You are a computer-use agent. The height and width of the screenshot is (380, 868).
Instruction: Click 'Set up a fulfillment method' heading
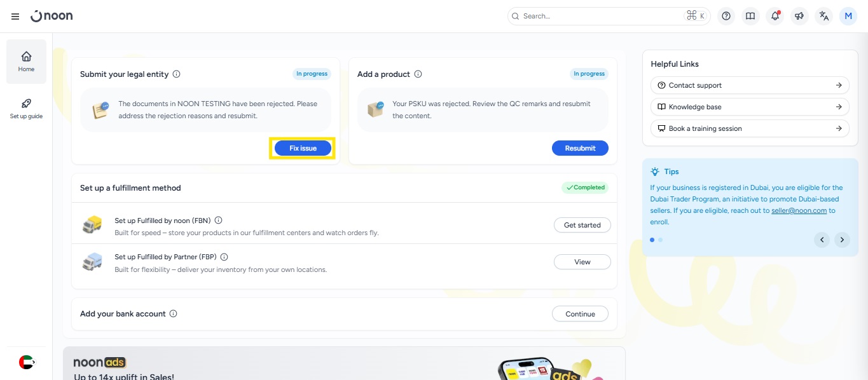tap(130, 188)
